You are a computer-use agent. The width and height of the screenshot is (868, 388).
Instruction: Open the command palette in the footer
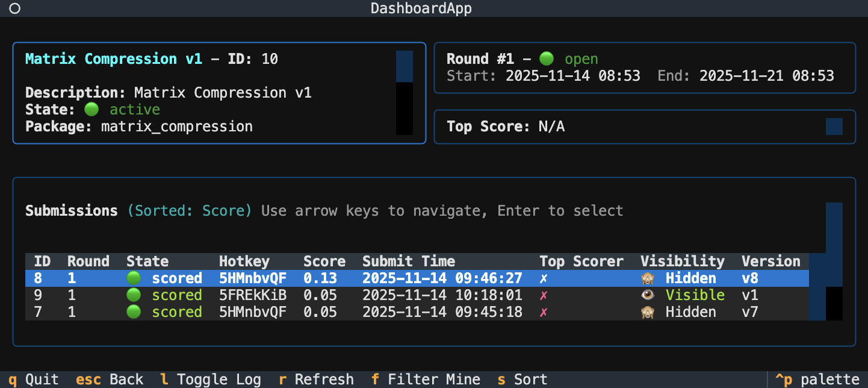[816, 380]
